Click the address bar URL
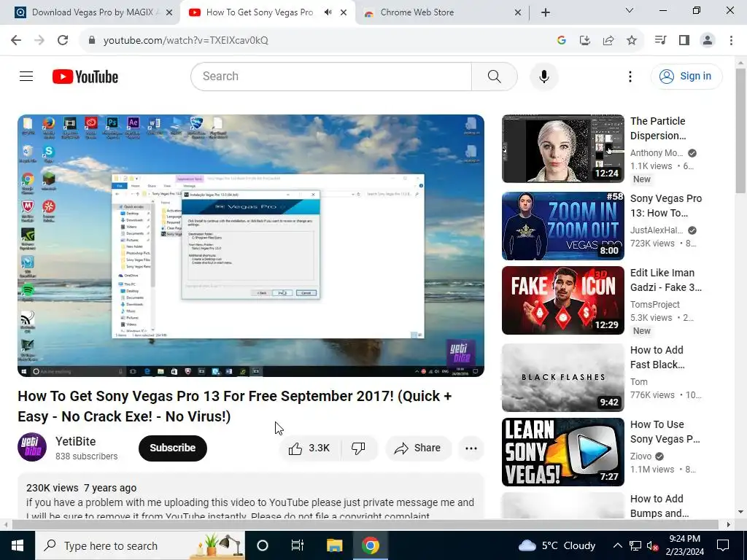The image size is (747, 560). pos(186,41)
